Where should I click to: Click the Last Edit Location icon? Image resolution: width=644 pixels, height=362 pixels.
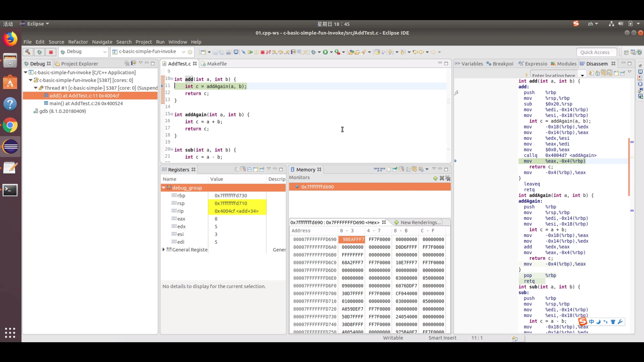click(415, 52)
